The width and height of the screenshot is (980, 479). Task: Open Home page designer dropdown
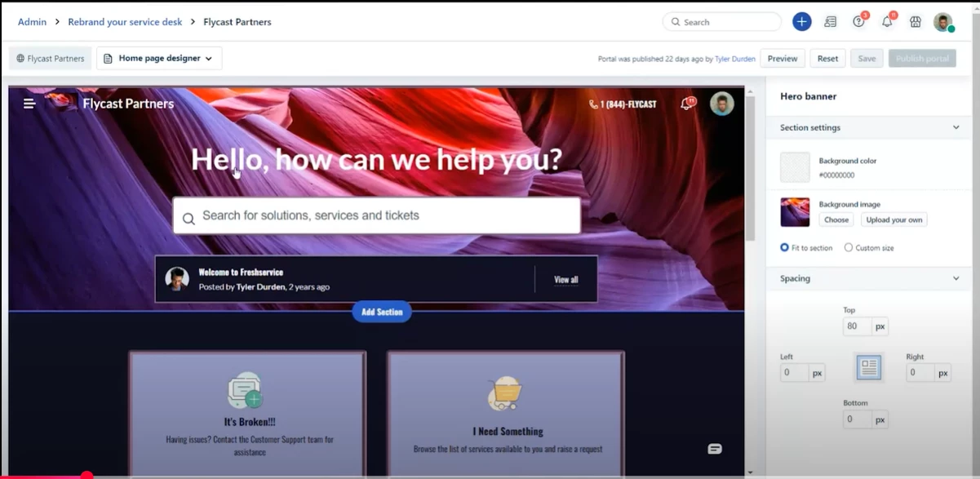(x=159, y=59)
